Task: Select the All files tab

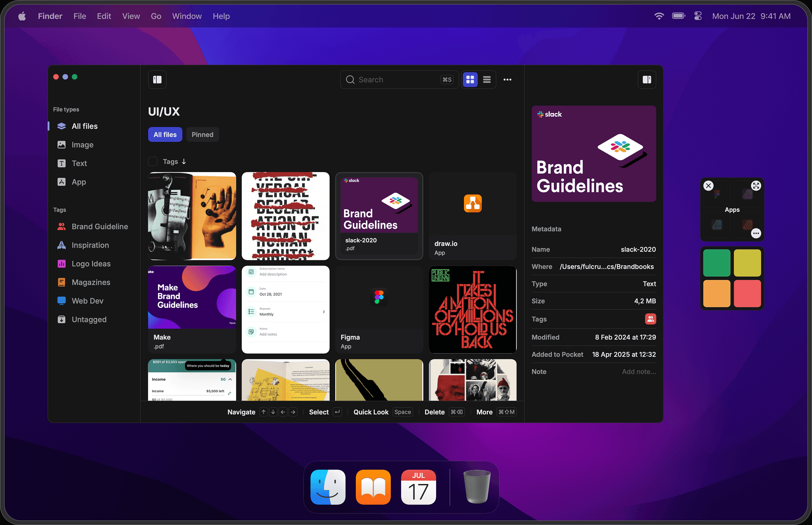Action: click(x=165, y=135)
